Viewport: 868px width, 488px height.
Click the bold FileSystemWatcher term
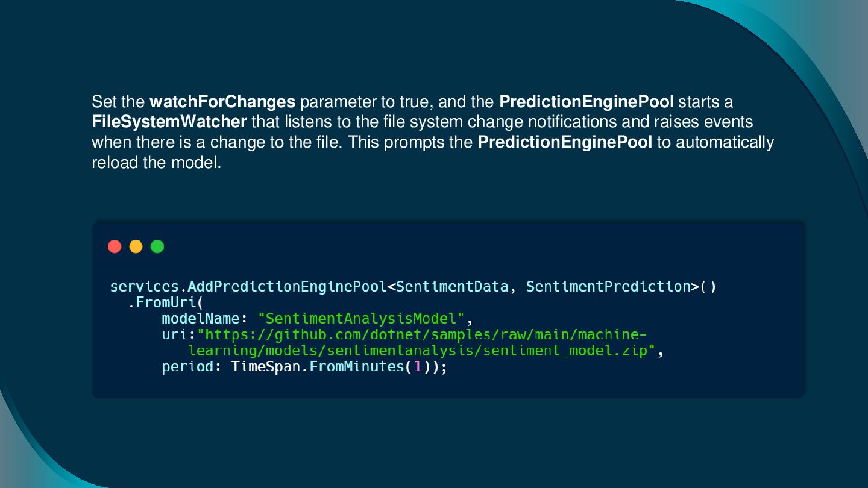169,122
